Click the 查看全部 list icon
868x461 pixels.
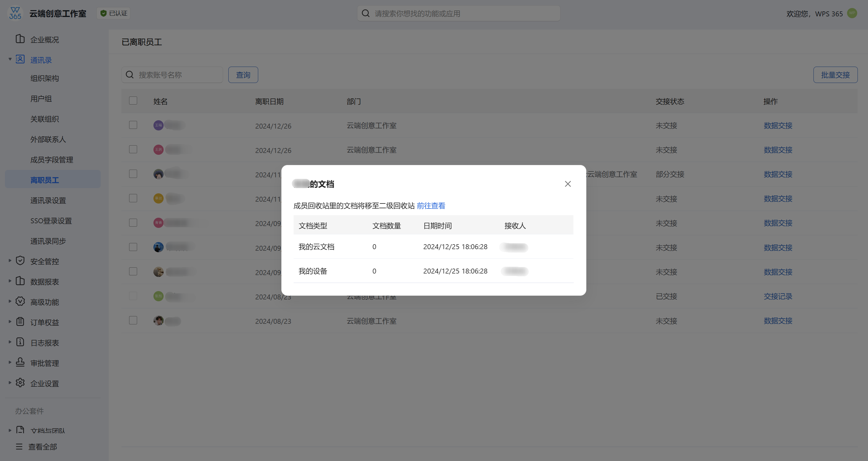coord(19,447)
